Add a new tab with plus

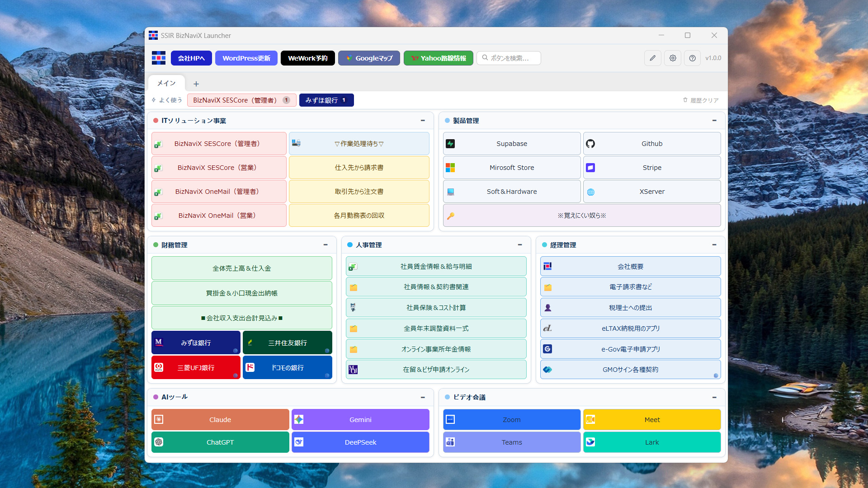click(196, 84)
